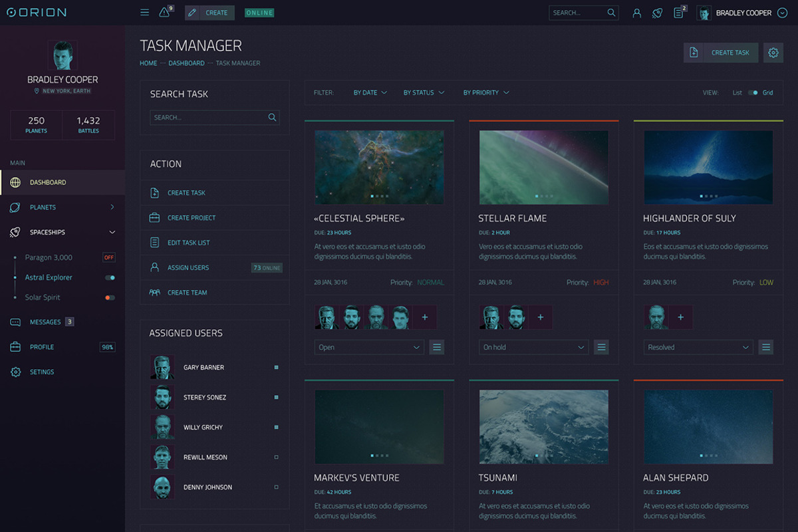Click the Settings gear icon in sidebar
Image resolution: width=798 pixels, height=532 pixels.
(x=15, y=372)
